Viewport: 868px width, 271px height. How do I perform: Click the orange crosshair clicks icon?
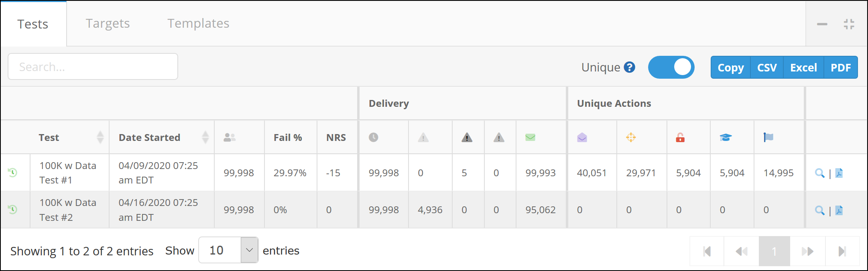[x=631, y=137]
